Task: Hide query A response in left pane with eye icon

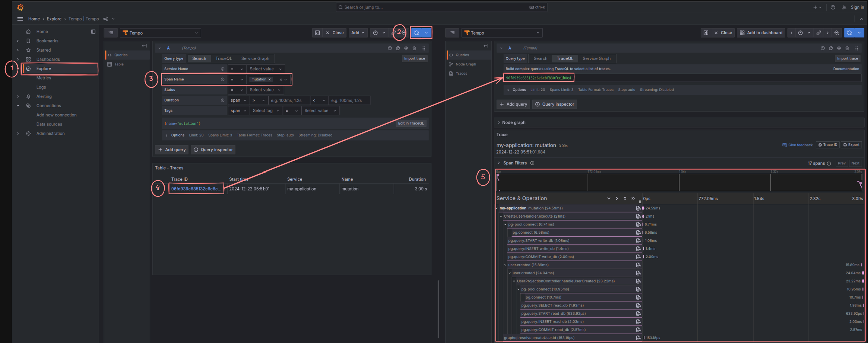Action: click(406, 48)
